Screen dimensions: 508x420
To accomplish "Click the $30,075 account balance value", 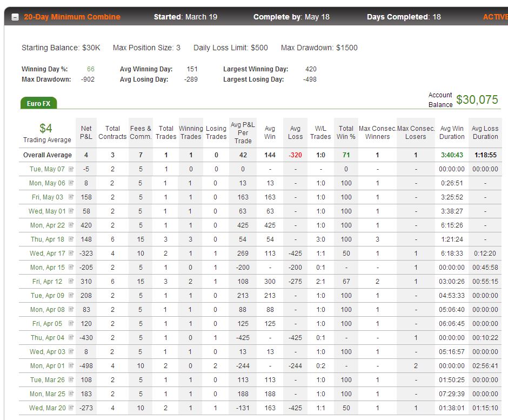I will coord(477,99).
